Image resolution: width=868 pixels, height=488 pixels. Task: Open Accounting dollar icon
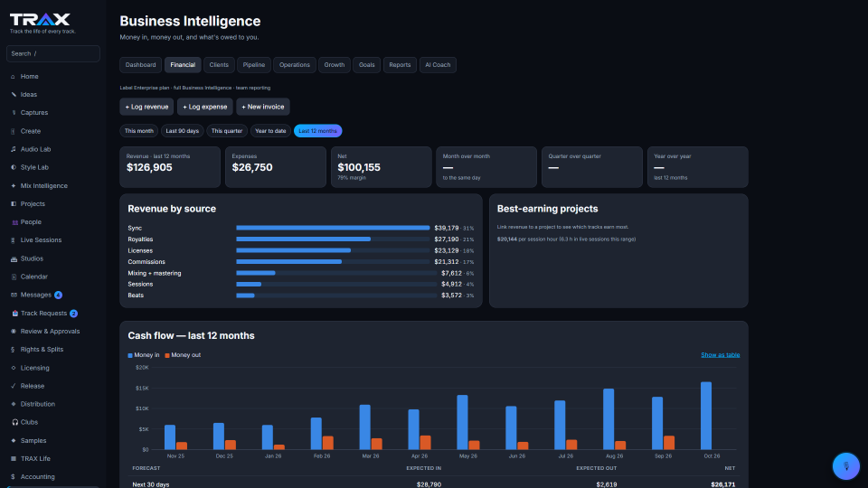pyautogui.click(x=14, y=477)
